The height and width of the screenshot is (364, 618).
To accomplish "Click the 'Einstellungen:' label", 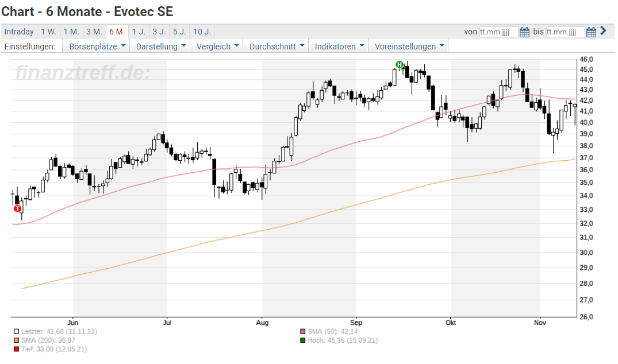I will pyautogui.click(x=30, y=47).
